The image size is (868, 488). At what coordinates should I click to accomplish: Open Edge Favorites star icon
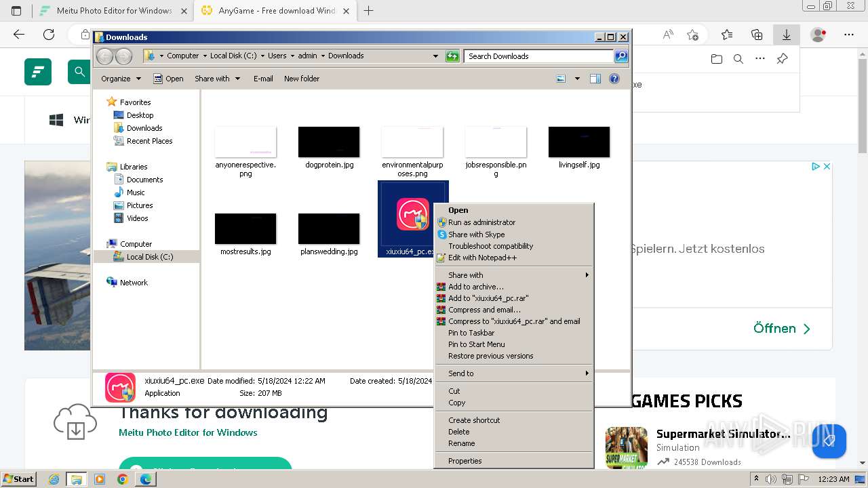pyautogui.click(x=727, y=35)
